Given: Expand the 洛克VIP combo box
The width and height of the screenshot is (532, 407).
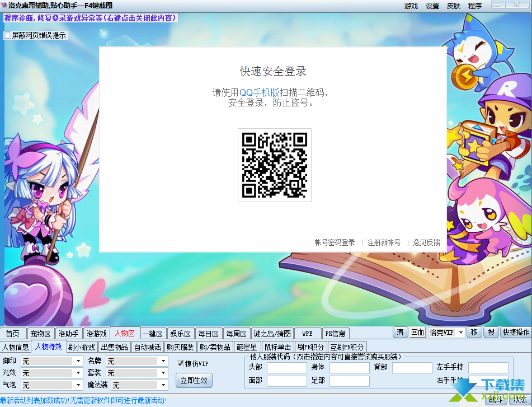Looking at the screenshot, I should pyautogui.click(x=461, y=333).
